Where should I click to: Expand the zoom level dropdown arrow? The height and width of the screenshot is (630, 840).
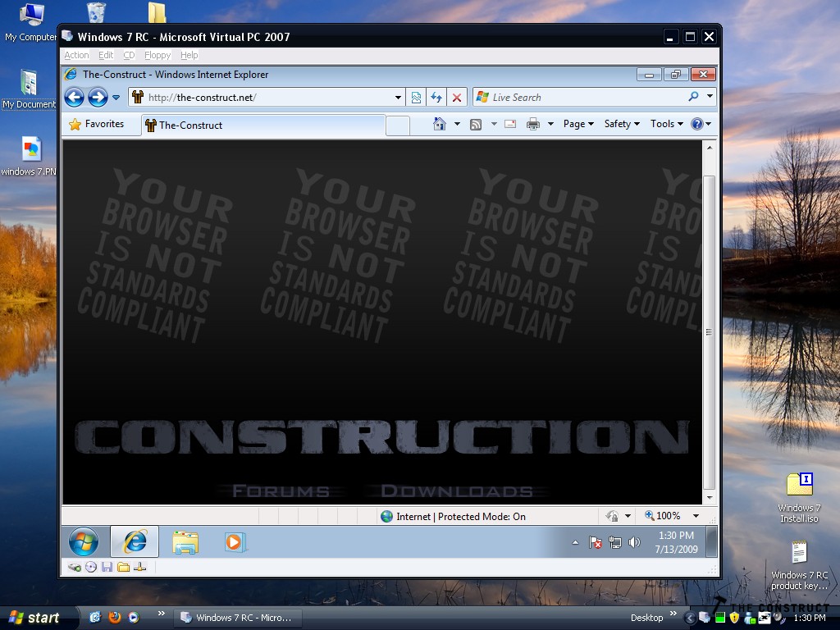tap(696, 516)
